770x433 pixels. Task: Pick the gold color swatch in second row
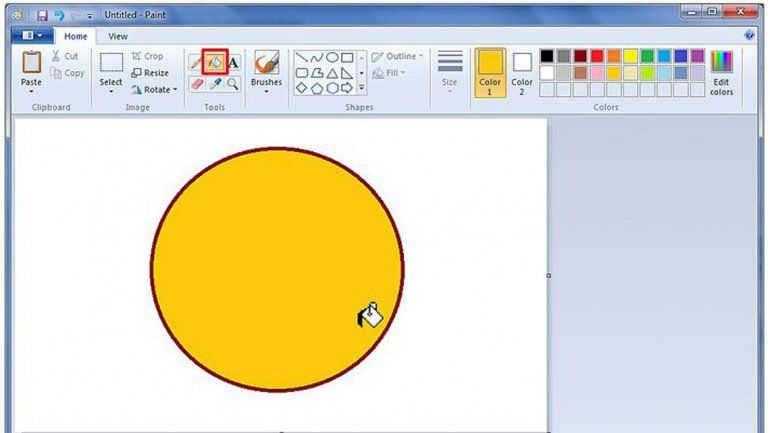614,73
